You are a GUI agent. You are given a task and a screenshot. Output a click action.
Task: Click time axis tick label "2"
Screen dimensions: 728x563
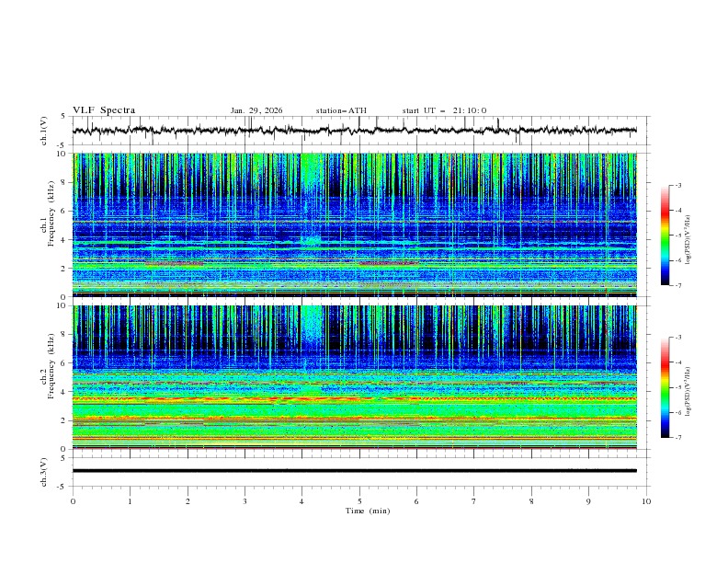click(188, 501)
